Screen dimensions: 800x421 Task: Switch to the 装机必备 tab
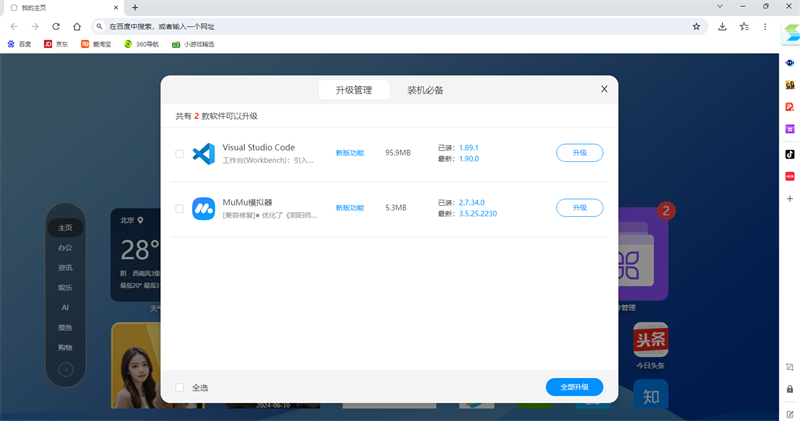[x=425, y=90]
